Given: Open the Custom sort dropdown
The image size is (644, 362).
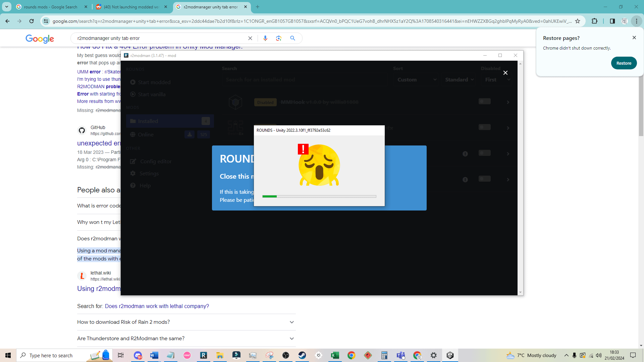Looking at the screenshot, I should [417, 79].
